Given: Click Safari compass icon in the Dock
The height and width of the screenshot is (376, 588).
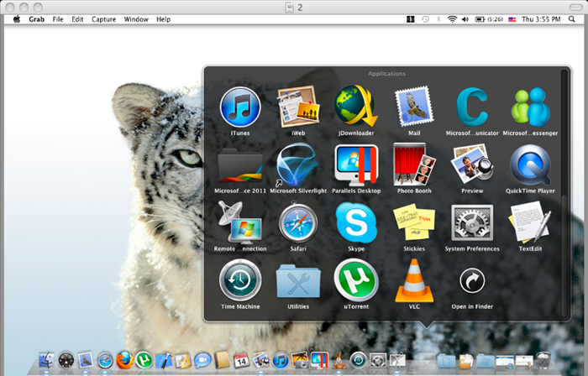Looking at the screenshot, I should [x=105, y=361].
